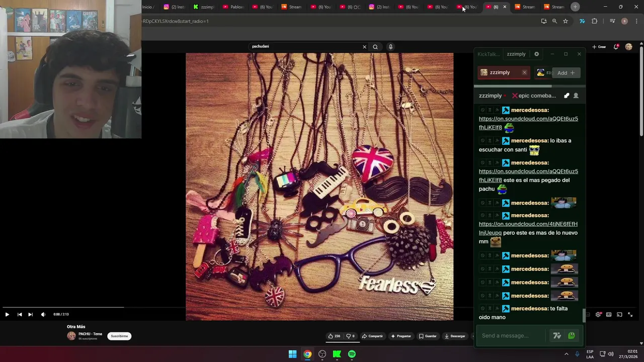The image size is (644, 362).
Task: Click the Compartir share button
Action: [372, 336]
